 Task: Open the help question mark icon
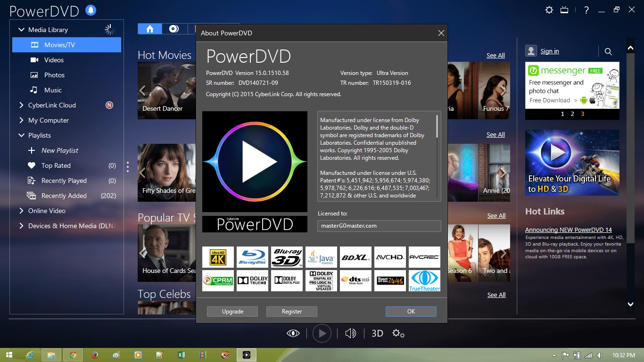586,10
